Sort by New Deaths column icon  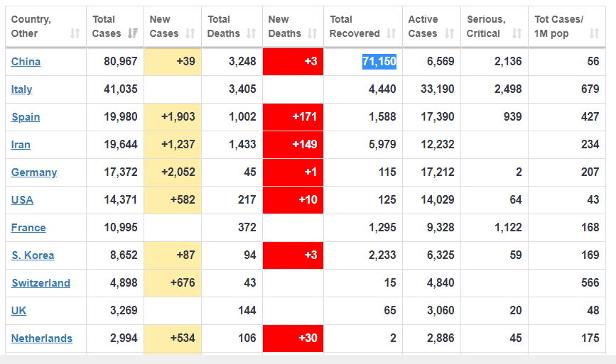(x=312, y=34)
